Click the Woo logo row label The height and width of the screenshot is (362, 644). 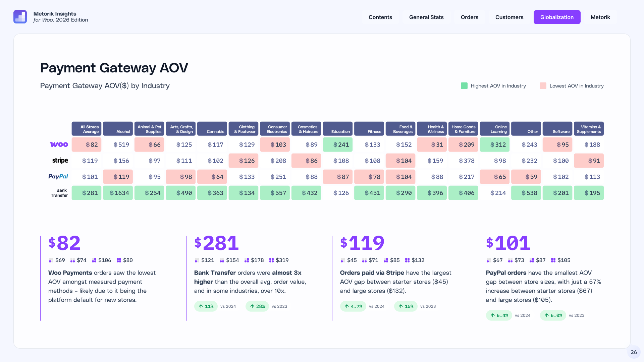point(59,144)
